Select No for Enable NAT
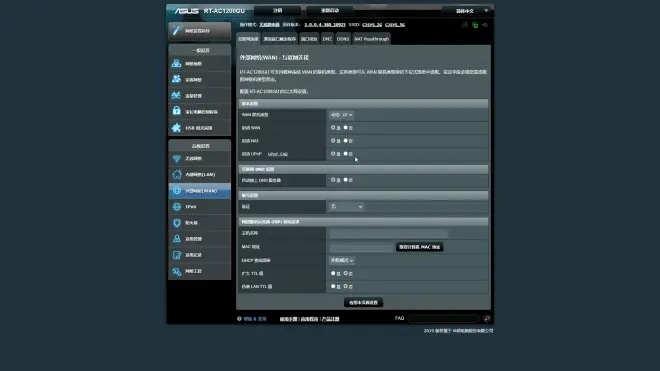The height and width of the screenshot is (371, 660). pos(346,140)
